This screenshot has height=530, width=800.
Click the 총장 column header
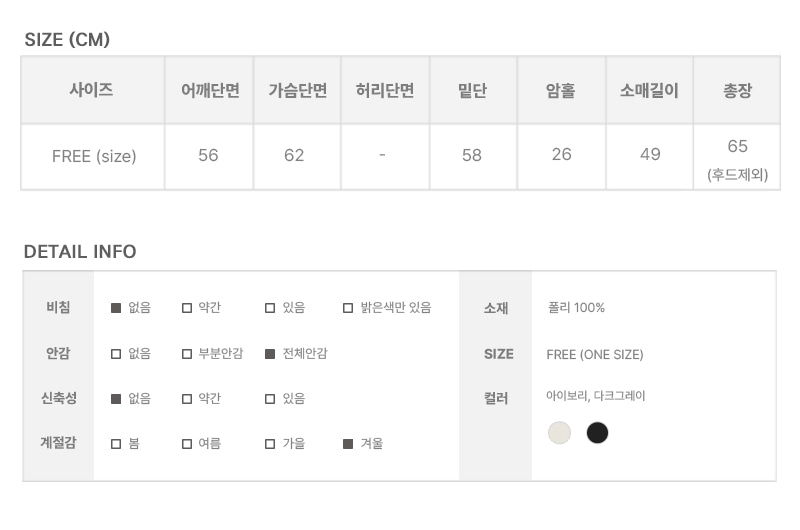pyautogui.click(x=737, y=90)
